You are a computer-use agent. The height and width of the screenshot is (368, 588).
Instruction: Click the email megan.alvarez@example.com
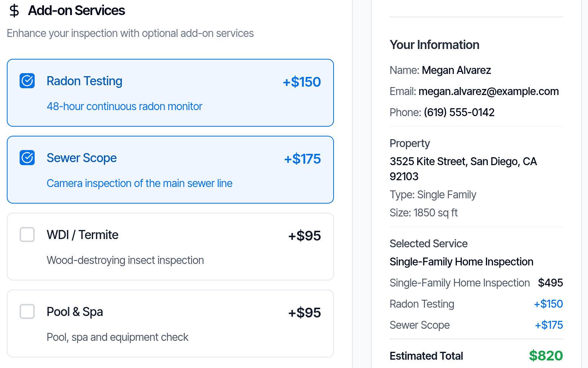pyautogui.click(x=488, y=91)
